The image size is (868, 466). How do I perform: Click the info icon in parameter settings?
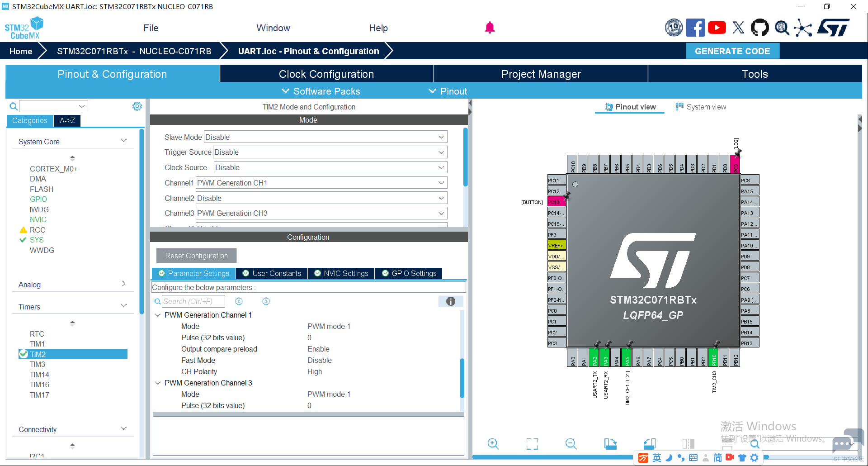tap(451, 301)
